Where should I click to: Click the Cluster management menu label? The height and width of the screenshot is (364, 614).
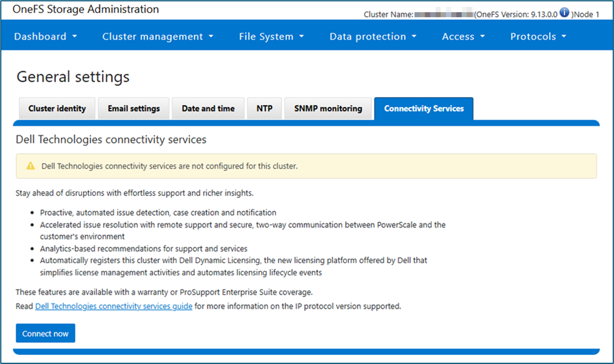(153, 36)
